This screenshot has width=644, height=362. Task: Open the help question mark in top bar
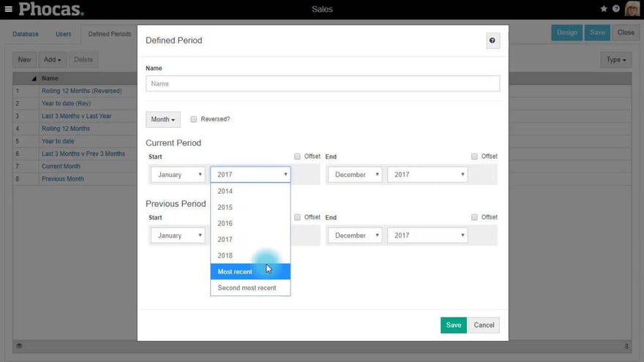coord(616,9)
